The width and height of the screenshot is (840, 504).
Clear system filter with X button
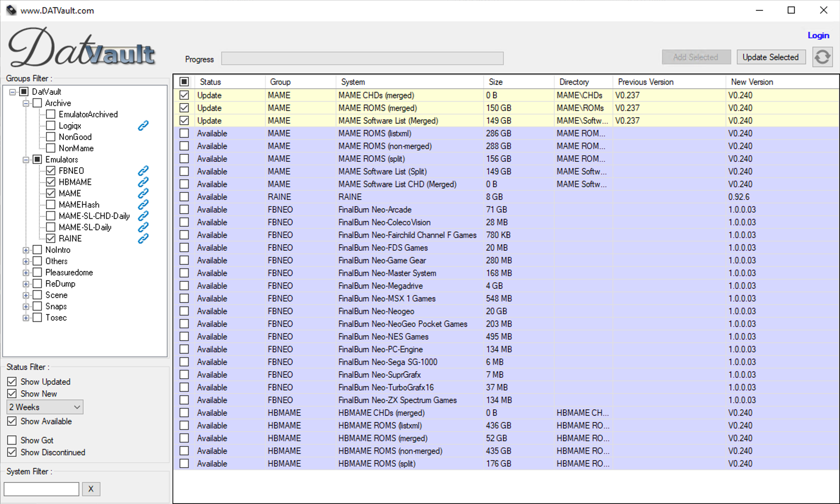coord(91,489)
